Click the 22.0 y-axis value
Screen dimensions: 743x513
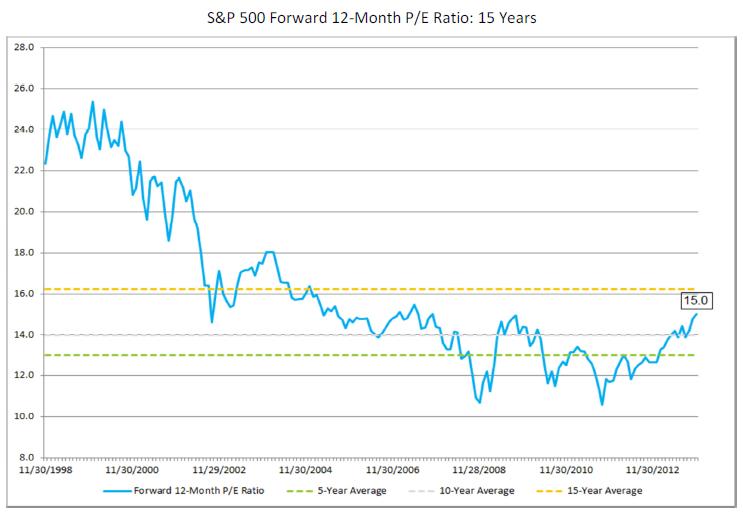[24, 171]
